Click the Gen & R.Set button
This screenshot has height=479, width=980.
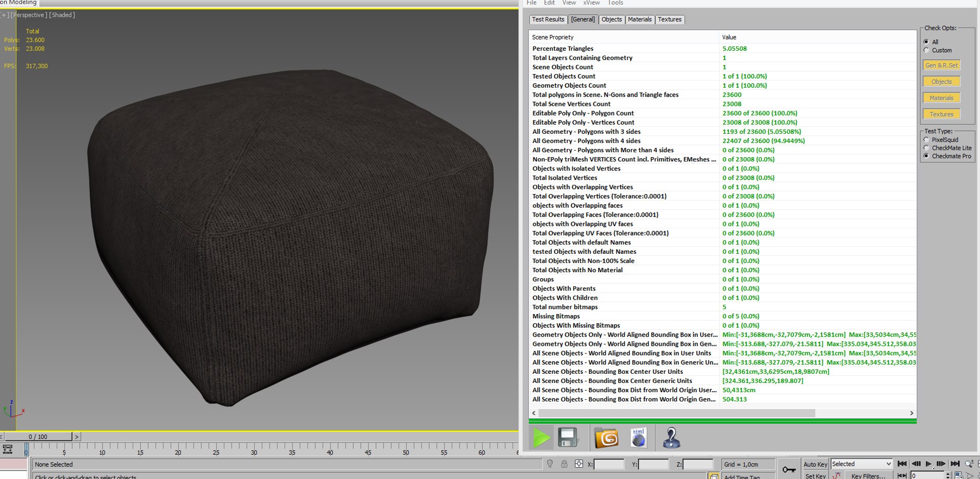pos(942,65)
